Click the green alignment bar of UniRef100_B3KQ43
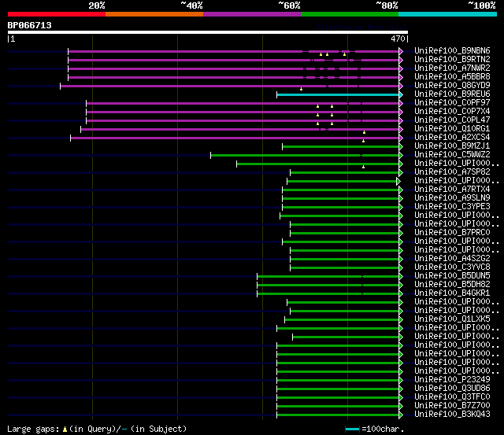 [x=338, y=415]
